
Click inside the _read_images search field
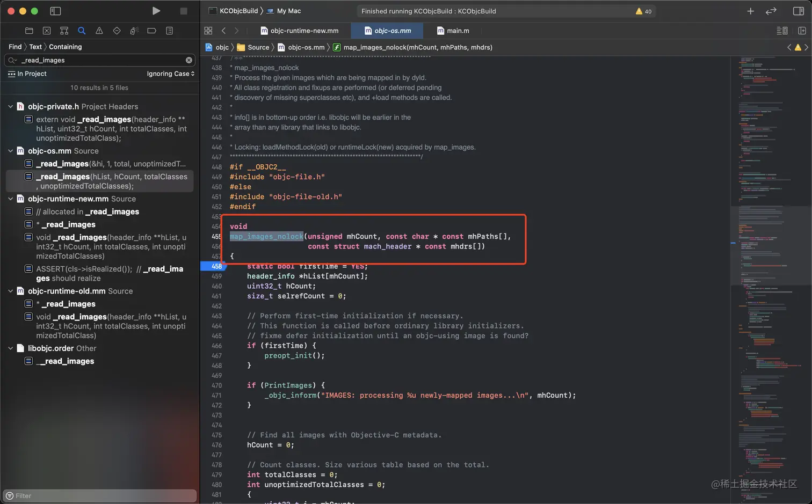pos(100,60)
